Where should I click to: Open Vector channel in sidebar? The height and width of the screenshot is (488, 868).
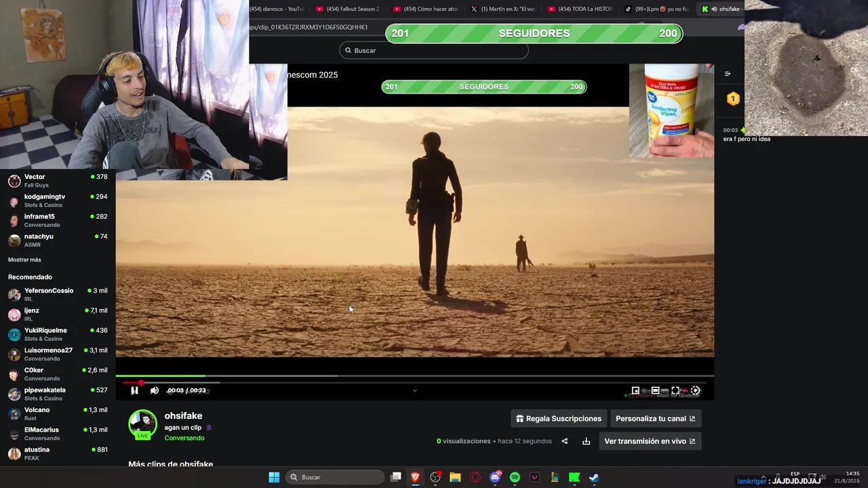tap(58, 181)
